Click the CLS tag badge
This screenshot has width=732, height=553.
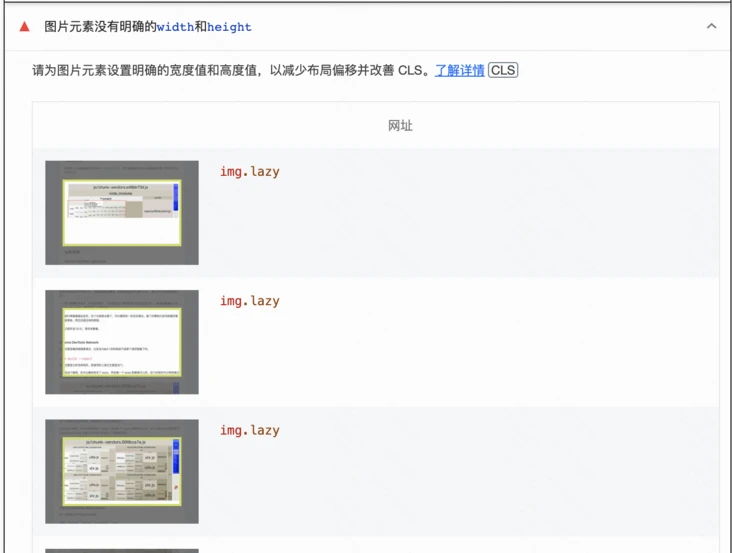(503, 70)
